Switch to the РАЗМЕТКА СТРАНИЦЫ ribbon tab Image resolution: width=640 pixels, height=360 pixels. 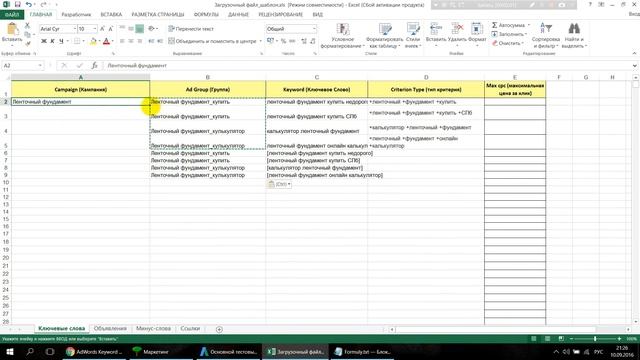click(158, 15)
